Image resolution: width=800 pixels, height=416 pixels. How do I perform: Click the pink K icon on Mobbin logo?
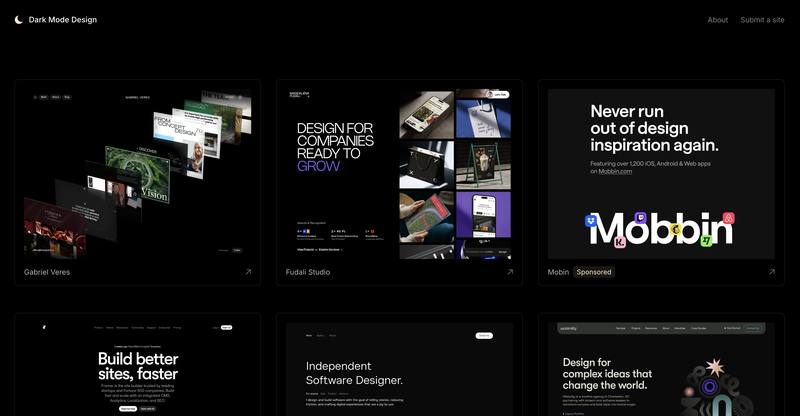[619, 242]
